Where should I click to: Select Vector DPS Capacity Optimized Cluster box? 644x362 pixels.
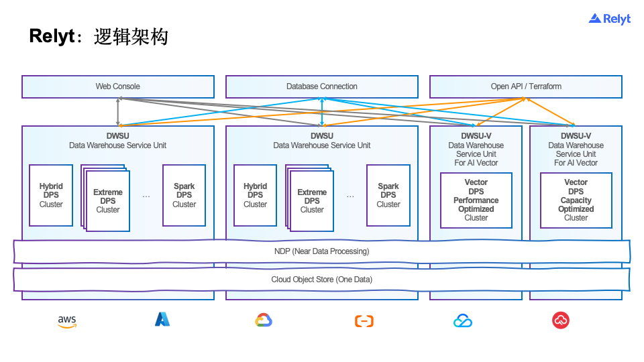576,200
